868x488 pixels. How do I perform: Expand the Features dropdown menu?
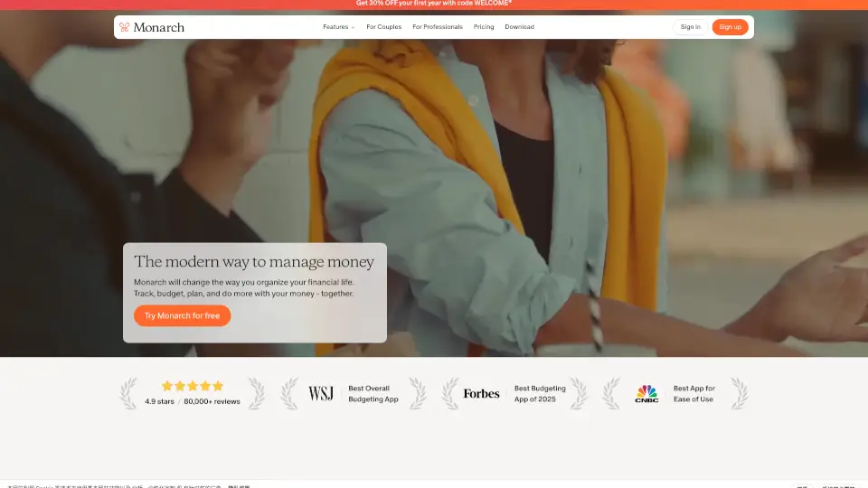(335, 27)
